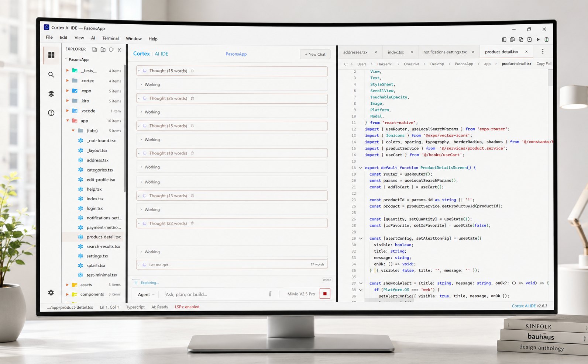Select MiMo V2.5 Pro model label
This screenshot has width=588, height=364.
tap(301, 294)
